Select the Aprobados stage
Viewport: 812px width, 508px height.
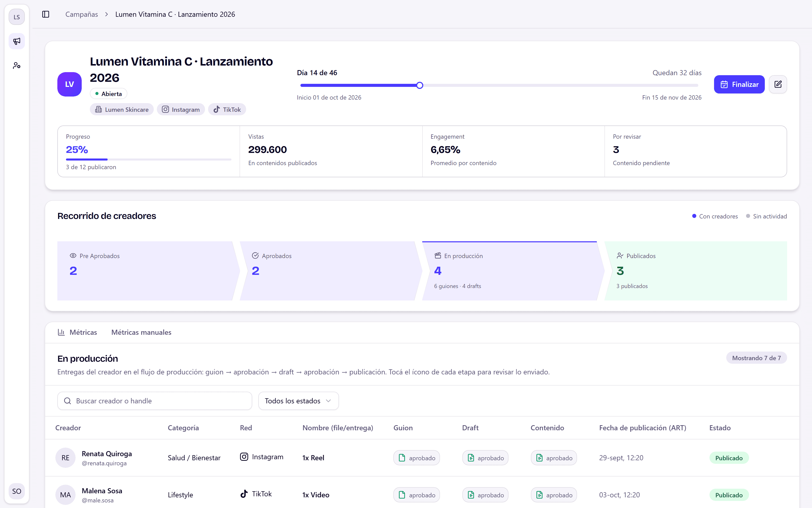[x=330, y=271]
